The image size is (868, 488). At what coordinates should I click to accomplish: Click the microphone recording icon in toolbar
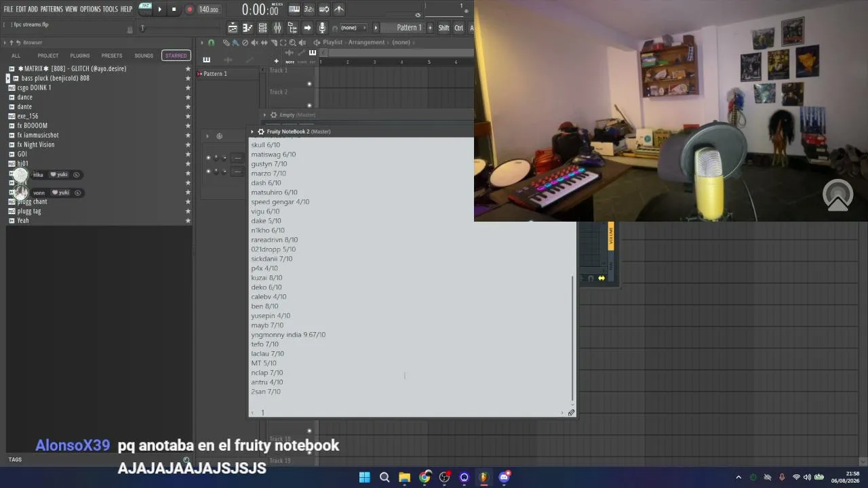[322, 28]
